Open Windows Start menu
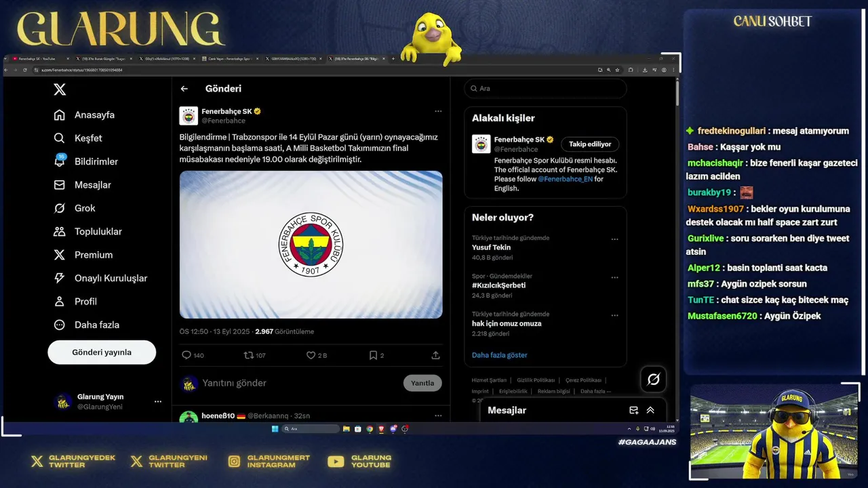 (x=275, y=429)
